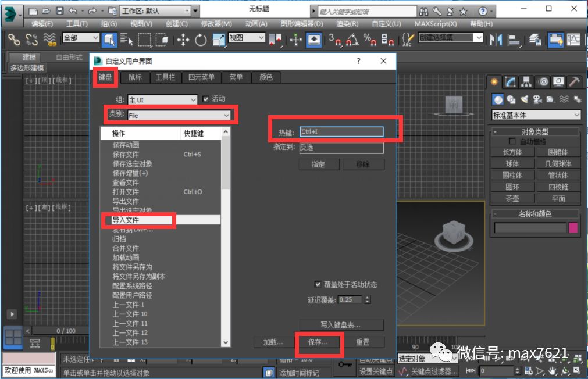This screenshot has height=379, width=588.
Task: Open the Create panel star icon
Action: [494, 82]
